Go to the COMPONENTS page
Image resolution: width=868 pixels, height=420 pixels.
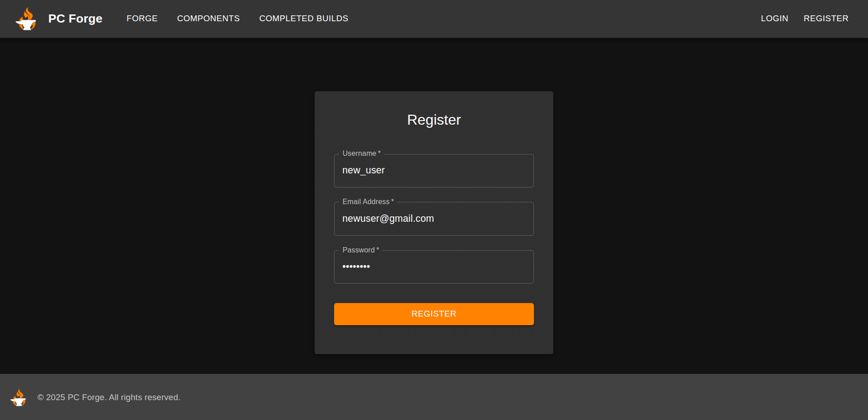click(x=208, y=19)
